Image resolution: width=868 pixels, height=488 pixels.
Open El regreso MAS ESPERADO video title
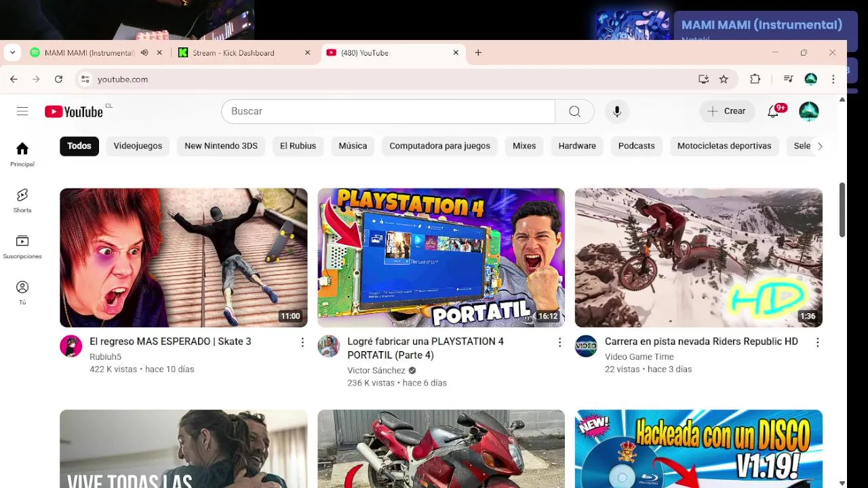pos(170,342)
